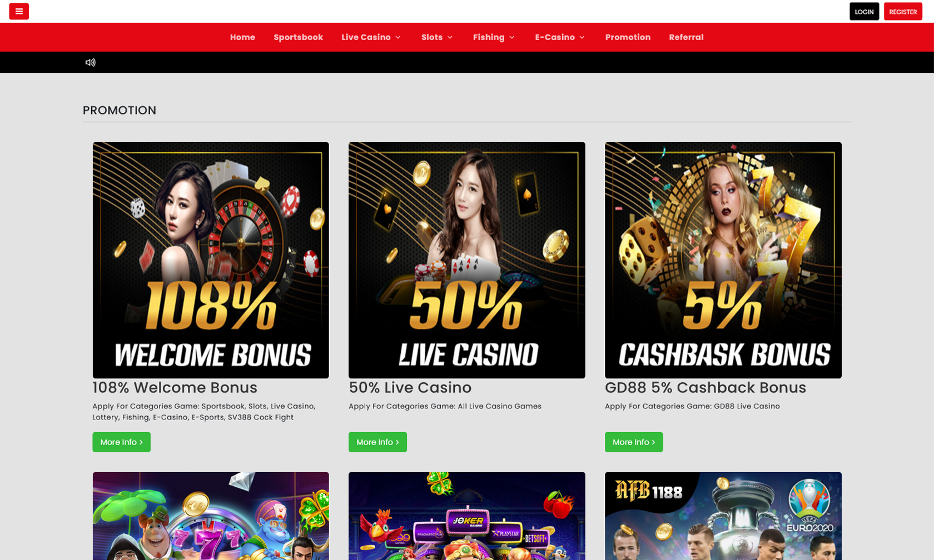
Task: Click More Info under GD88 Cashback Bonus
Action: click(634, 442)
